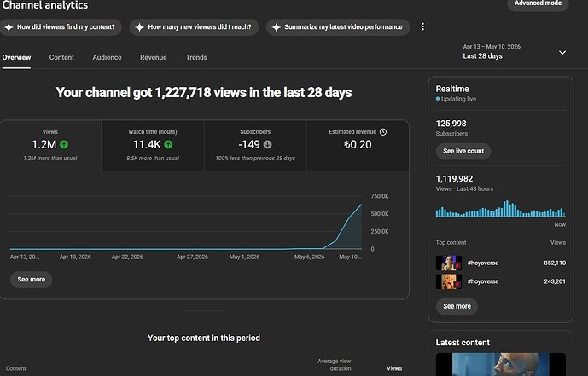Click See more under the views chart
588x376 pixels.
[x=31, y=280]
